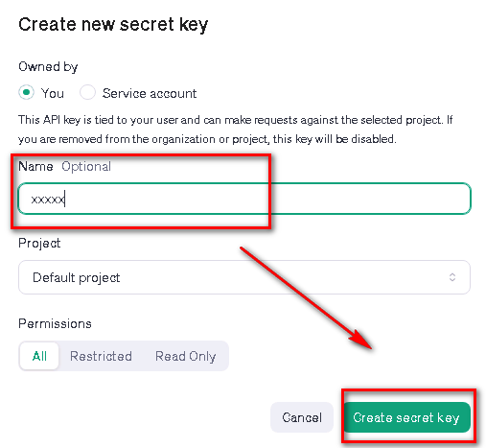Viewport: 486px width, 448px height.
Task: Click the "You" label text
Action: (x=53, y=93)
